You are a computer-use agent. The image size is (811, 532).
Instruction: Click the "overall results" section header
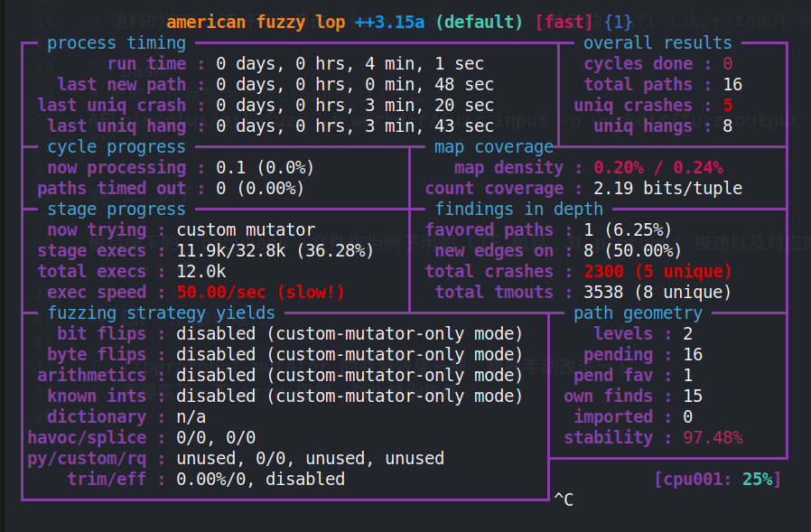pyautogui.click(x=657, y=42)
